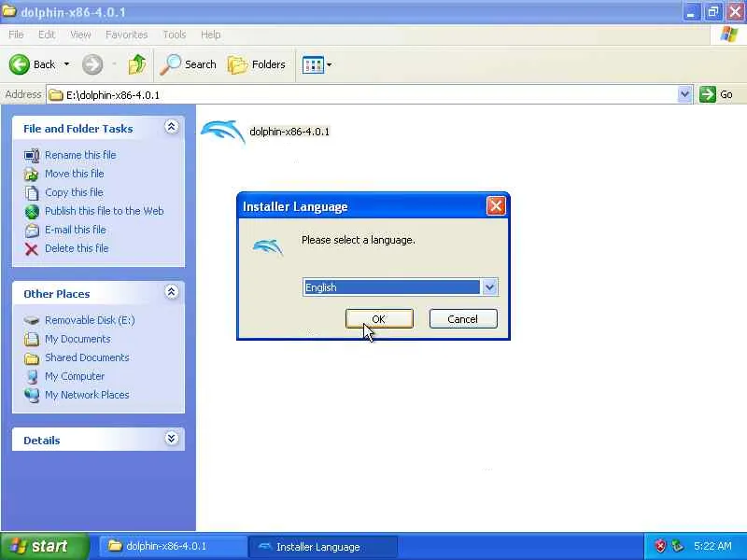Screen dimensions: 747x560
Task: Open the View menu
Action: pos(80,35)
